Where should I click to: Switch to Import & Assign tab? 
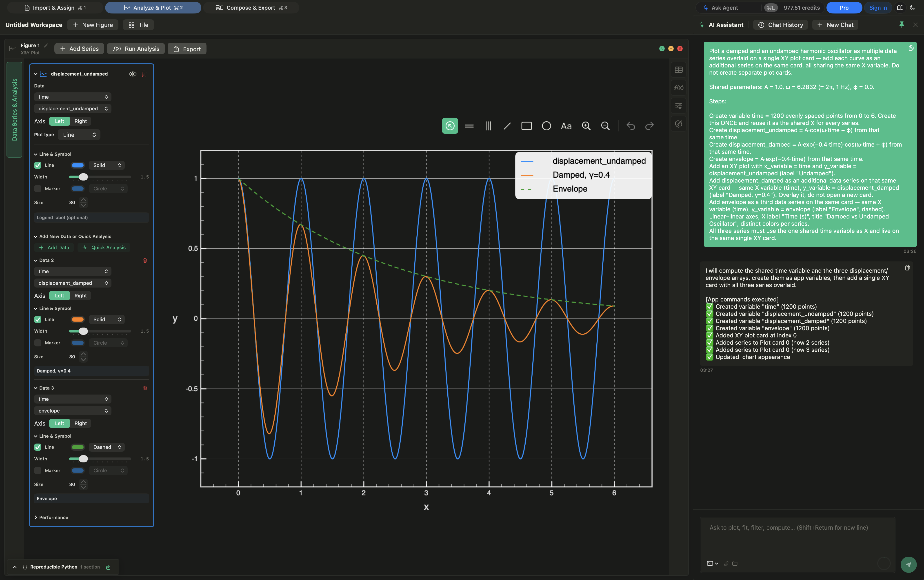(55, 8)
